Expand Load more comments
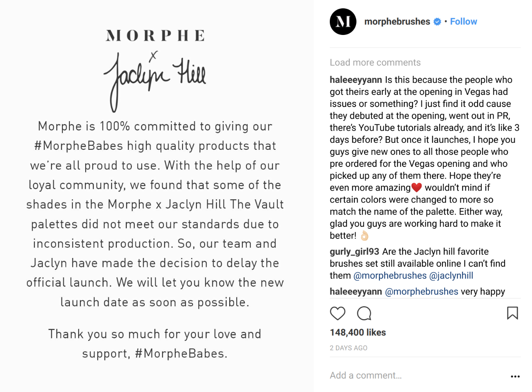Viewport: 532px width, 392px height. [x=375, y=62]
